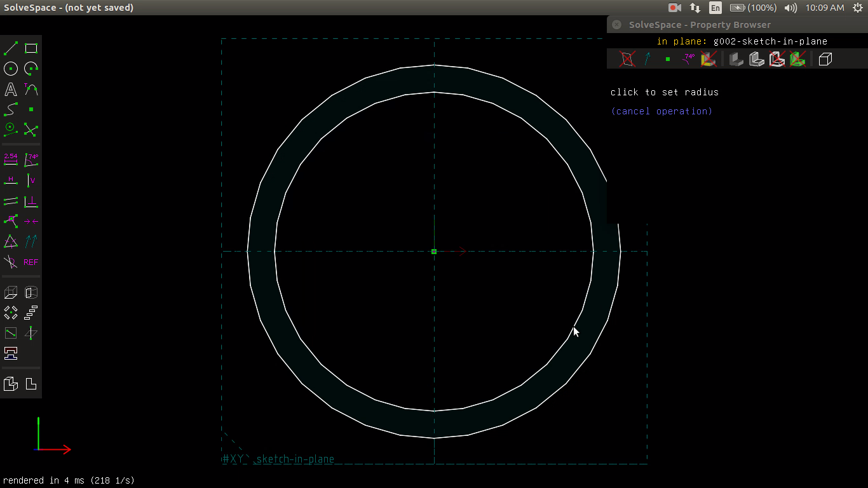The width and height of the screenshot is (868, 488).
Task: Align view to active workplane
Action: click(31, 384)
